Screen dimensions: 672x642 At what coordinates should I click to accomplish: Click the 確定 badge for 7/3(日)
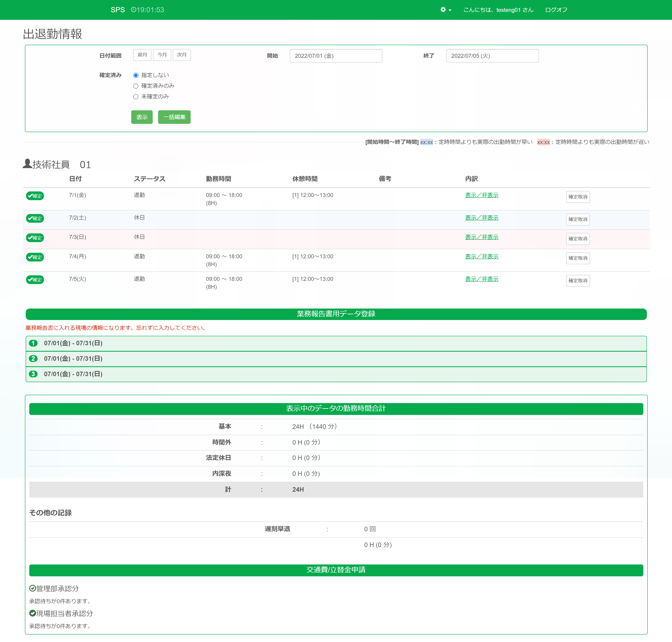35,238
